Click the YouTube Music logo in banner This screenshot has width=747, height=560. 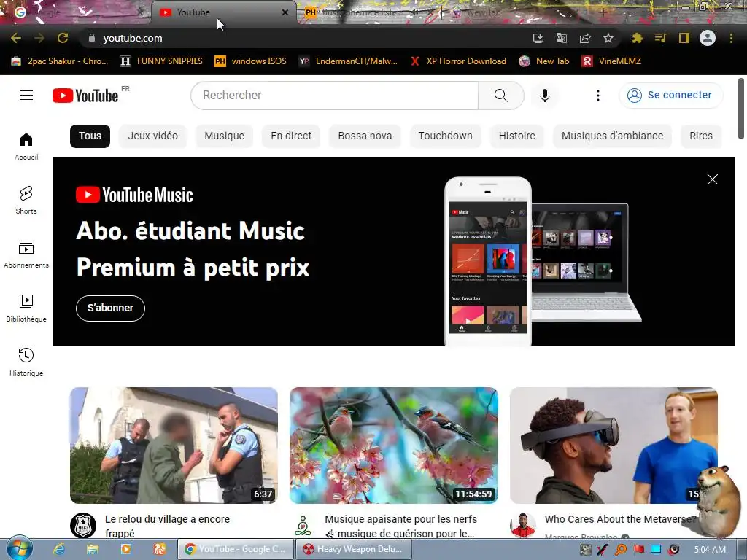coord(134,195)
